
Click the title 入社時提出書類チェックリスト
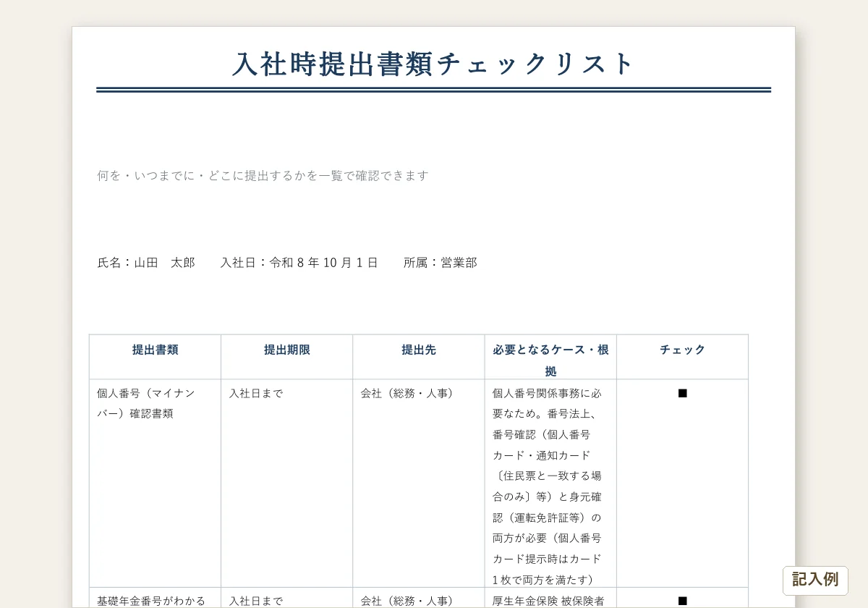(x=433, y=64)
